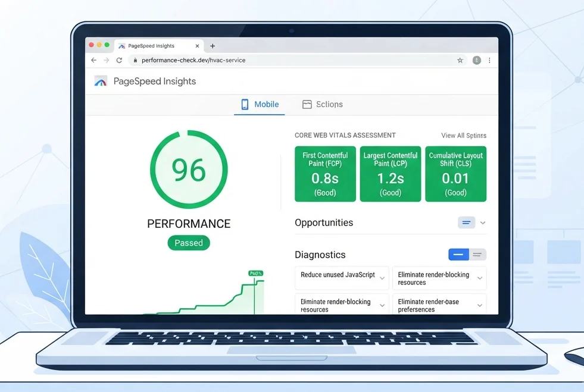584x392 pixels.
Task: Select the PageSpeed Insights browser tab
Action: 159,46
